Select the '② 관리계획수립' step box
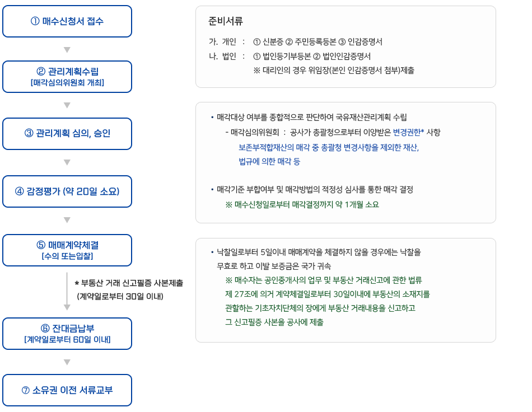This screenshot has height=412, width=532. tap(67, 77)
